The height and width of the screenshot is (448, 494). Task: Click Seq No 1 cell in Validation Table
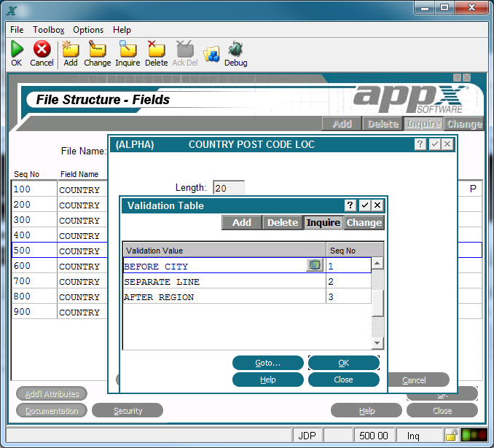[349, 266]
